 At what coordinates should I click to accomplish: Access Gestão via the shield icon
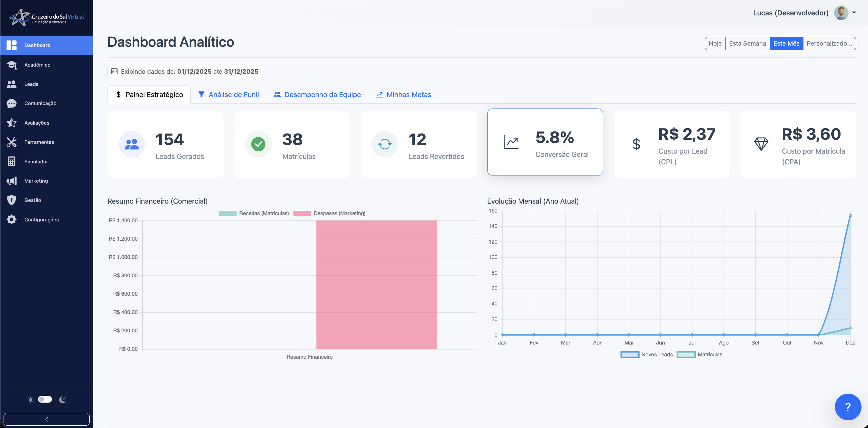click(12, 200)
